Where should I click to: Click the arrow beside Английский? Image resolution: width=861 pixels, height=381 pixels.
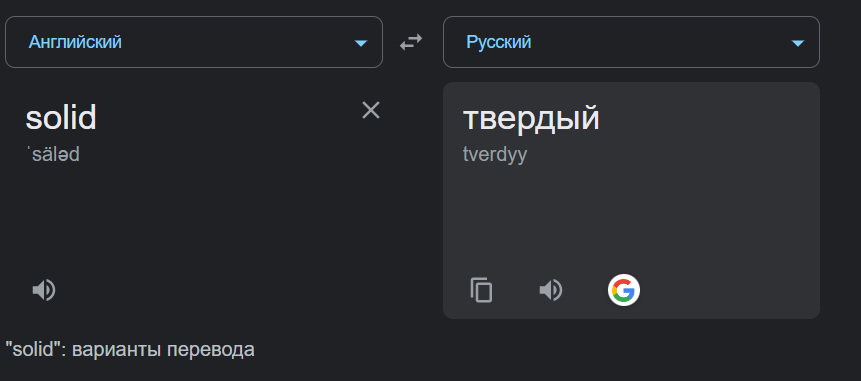[360, 43]
